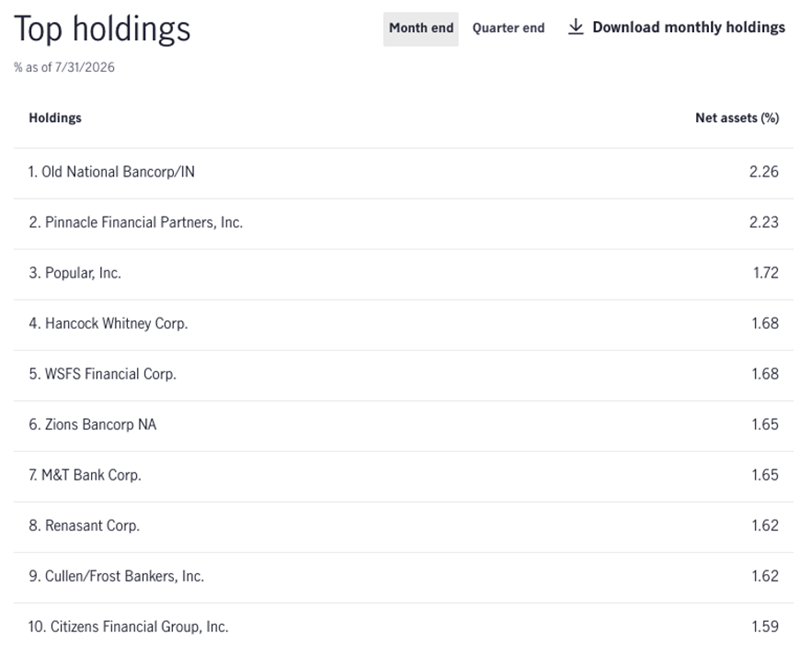
Task: Select the Month end tab
Action: (421, 29)
